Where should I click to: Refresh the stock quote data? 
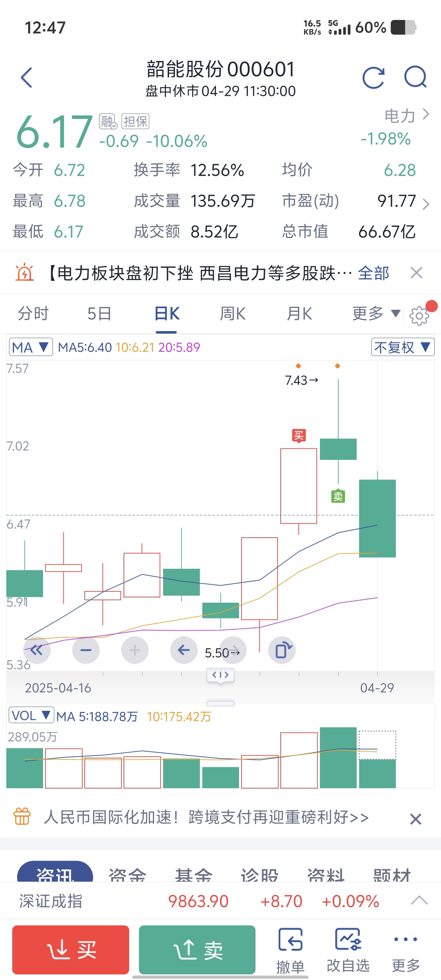pos(373,78)
